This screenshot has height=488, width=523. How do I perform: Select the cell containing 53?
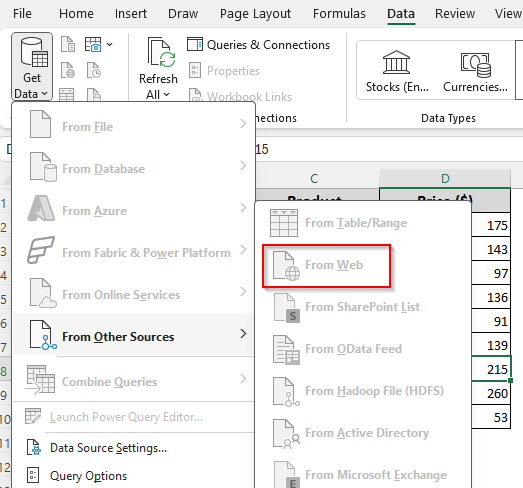[x=491, y=417]
